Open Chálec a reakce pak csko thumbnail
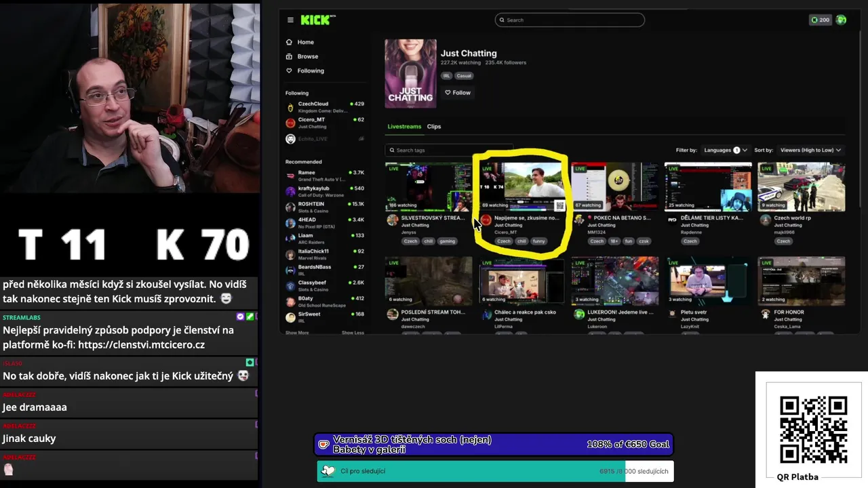This screenshot has width=868, height=488. click(x=521, y=281)
